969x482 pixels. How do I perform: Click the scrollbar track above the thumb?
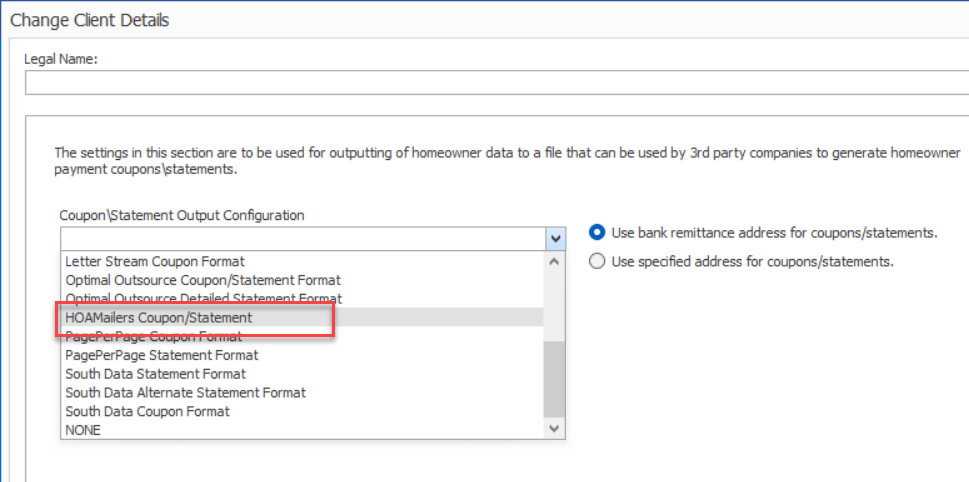tap(555, 300)
